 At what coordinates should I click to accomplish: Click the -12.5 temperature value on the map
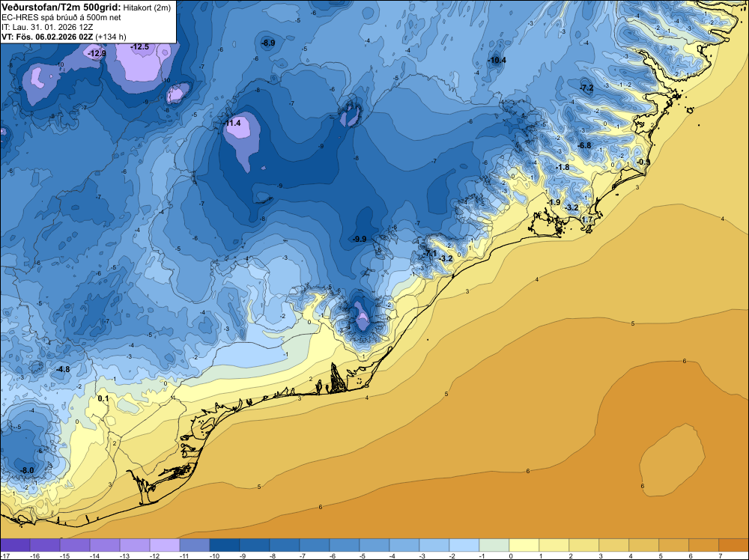(x=140, y=46)
